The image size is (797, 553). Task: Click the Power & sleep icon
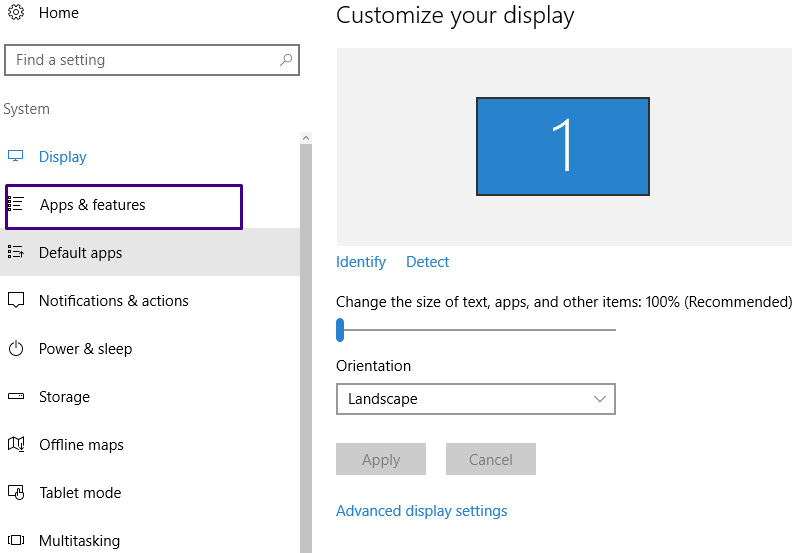point(16,349)
